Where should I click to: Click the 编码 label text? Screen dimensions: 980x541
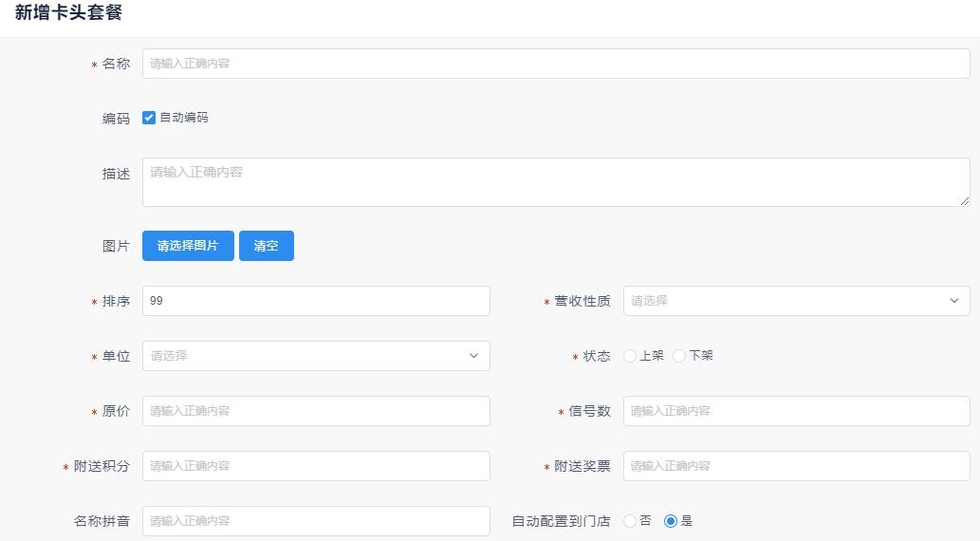click(117, 119)
